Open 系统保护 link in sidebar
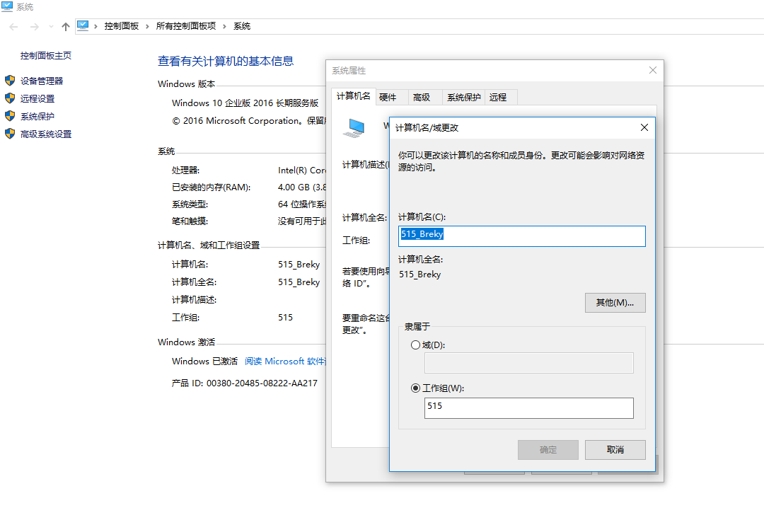Image resolution: width=764 pixels, height=532 pixels. tap(37, 117)
